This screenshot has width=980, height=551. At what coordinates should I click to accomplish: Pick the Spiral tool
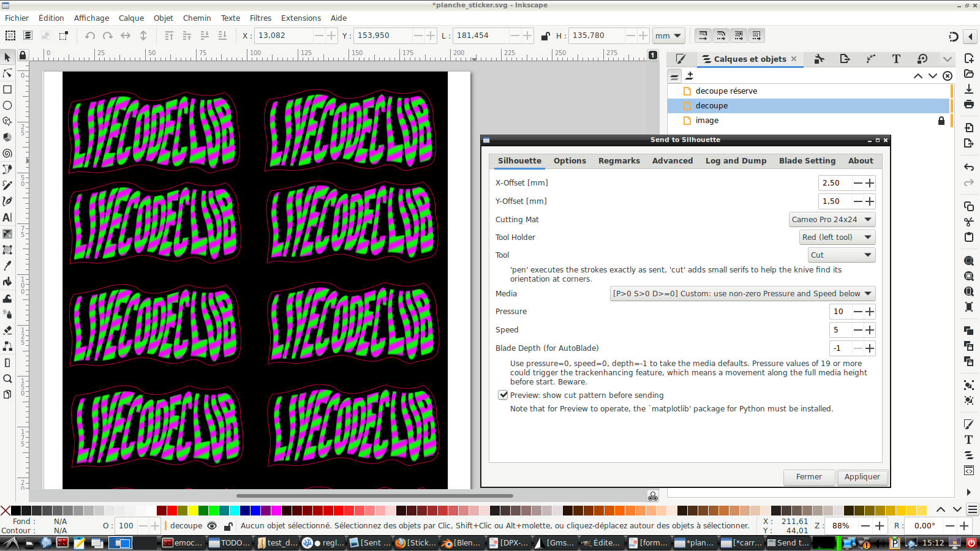[x=7, y=153]
